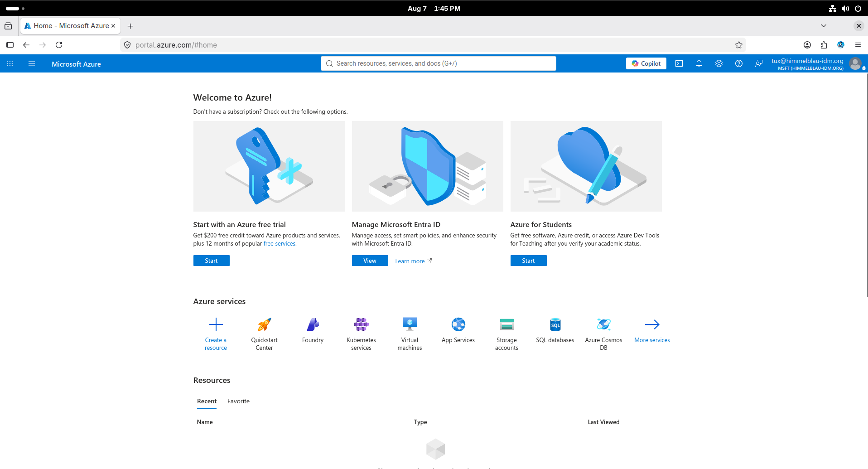
Task: Open the Help question mark menu
Action: click(x=739, y=63)
